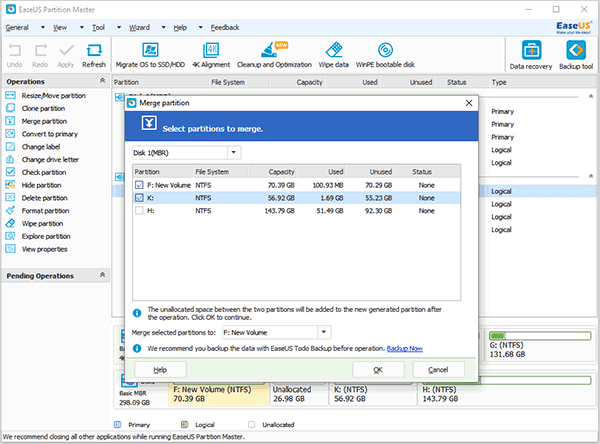Launch the Backup tool
600x444 pixels.
pos(576,56)
